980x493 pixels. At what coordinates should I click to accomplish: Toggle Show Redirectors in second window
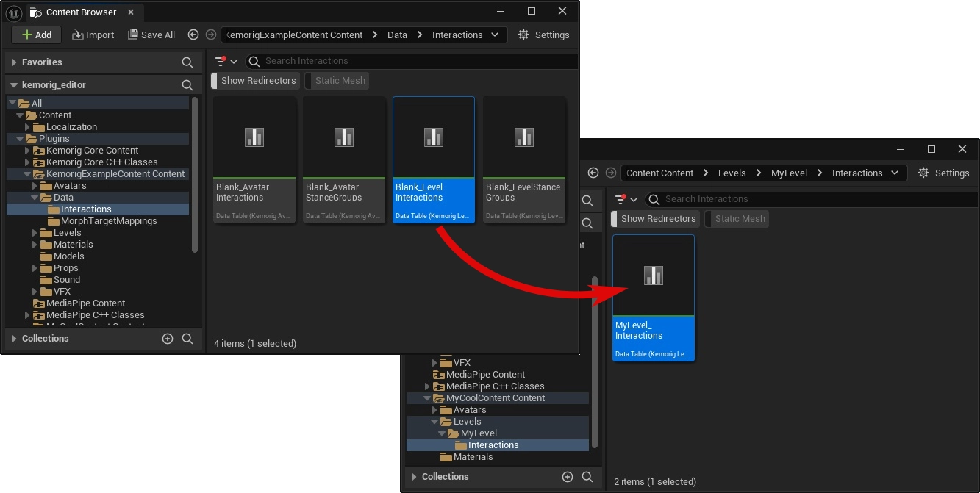pyautogui.click(x=657, y=219)
